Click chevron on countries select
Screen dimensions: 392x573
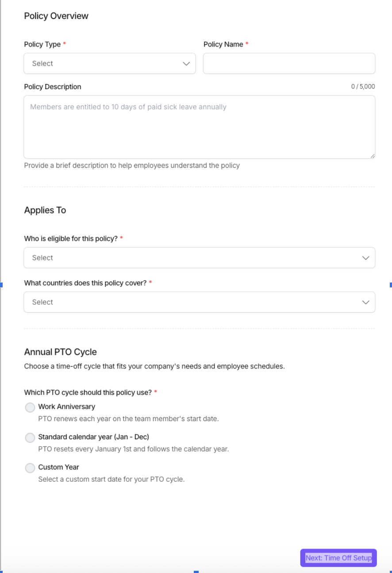click(365, 302)
